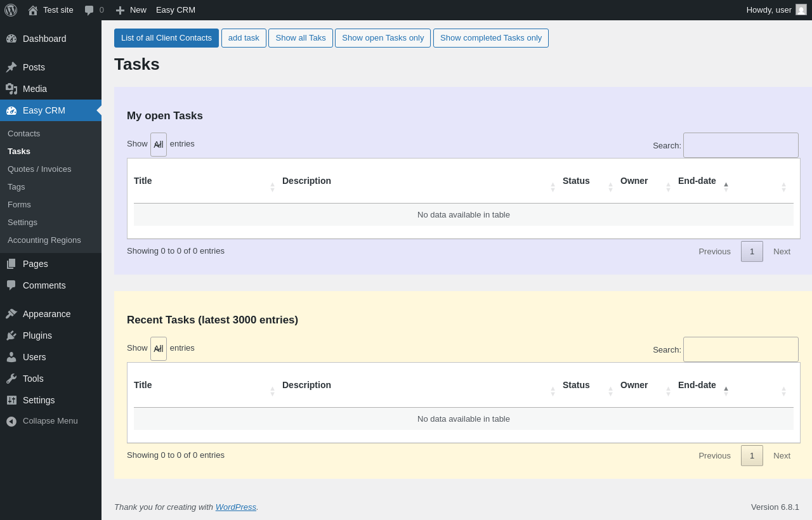Open the New content menu in admin bar
812x520 pixels.
pos(131,10)
